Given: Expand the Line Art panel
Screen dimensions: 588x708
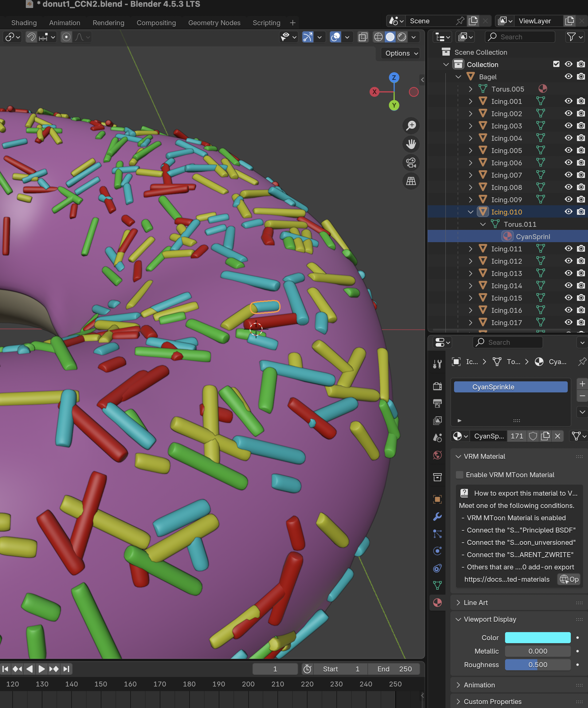Looking at the screenshot, I should click(x=475, y=603).
